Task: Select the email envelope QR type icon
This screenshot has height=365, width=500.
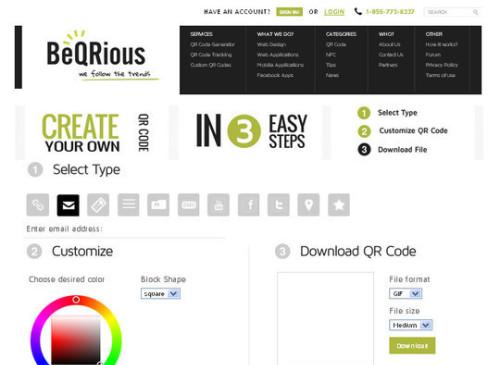Action: tap(68, 205)
